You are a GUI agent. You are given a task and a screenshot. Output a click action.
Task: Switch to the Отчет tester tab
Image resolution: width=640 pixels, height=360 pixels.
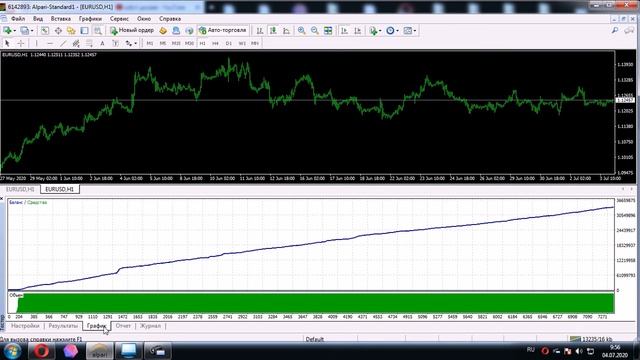tap(123, 326)
